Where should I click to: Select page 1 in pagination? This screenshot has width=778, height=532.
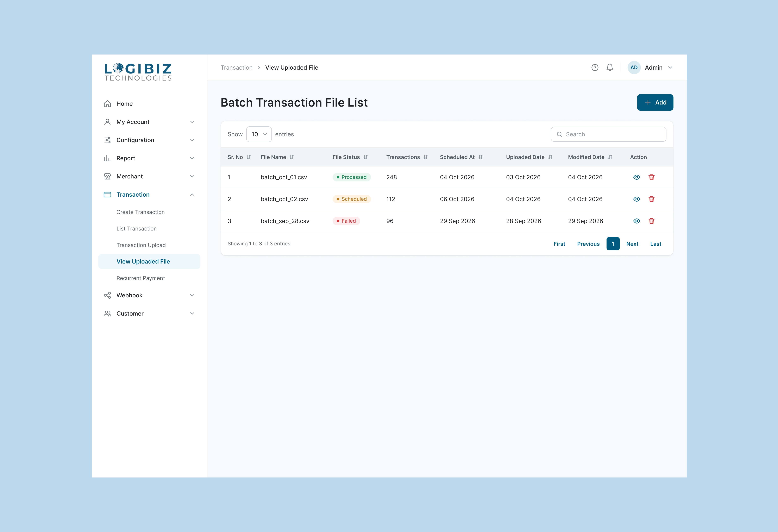(613, 244)
